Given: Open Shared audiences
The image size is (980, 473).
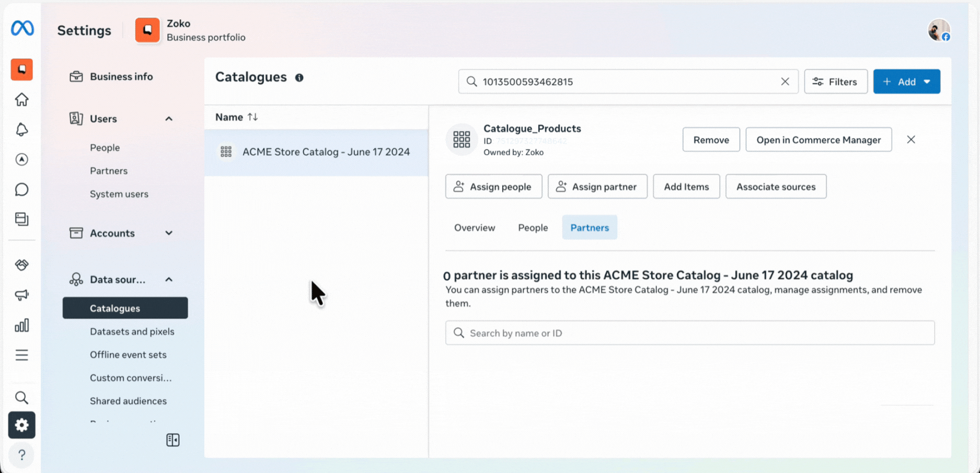Looking at the screenshot, I should click(x=128, y=401).
